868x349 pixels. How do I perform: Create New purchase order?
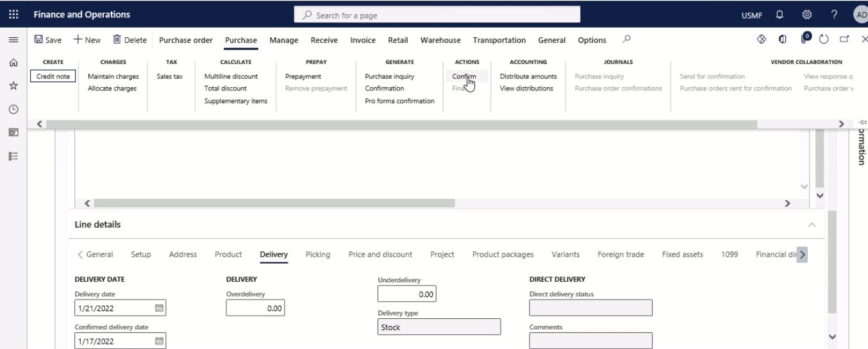[87, 40]
